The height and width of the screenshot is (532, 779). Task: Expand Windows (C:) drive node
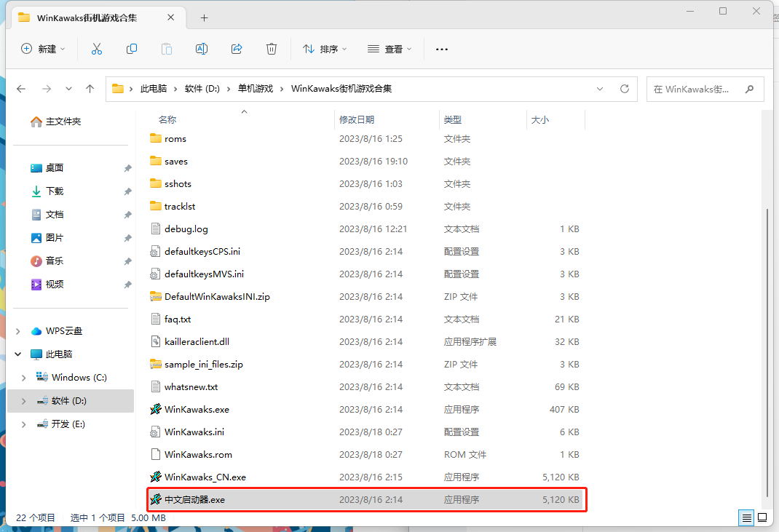click(x=23, y=378)
